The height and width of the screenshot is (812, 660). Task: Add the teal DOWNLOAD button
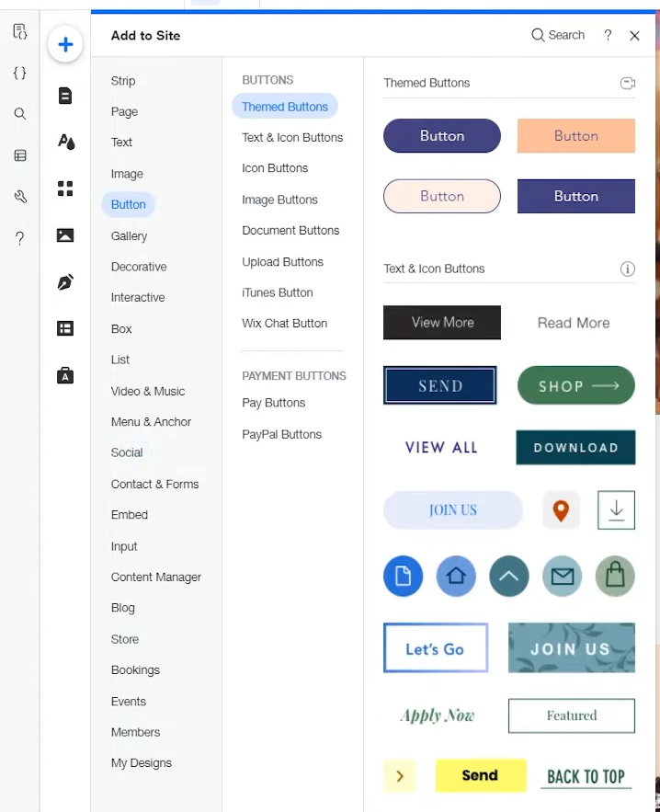(575, 448)
